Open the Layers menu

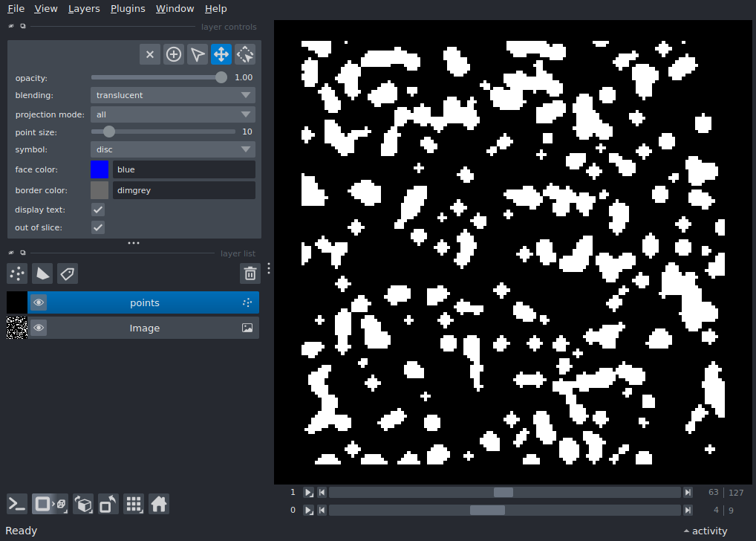point(83,9)
